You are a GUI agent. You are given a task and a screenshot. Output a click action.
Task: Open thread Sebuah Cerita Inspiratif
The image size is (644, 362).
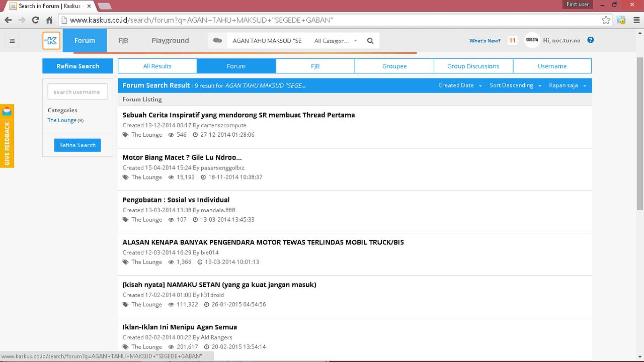238,115
